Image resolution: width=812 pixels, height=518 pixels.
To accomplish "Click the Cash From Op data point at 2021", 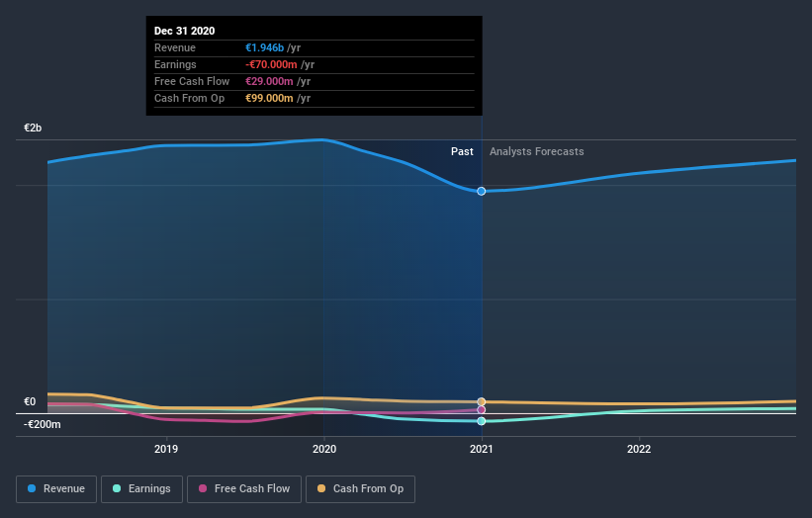I will point(481,401).
